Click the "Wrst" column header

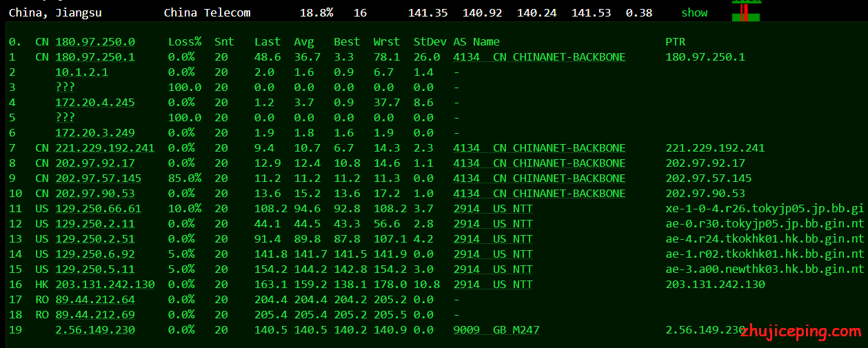(387, 42)
